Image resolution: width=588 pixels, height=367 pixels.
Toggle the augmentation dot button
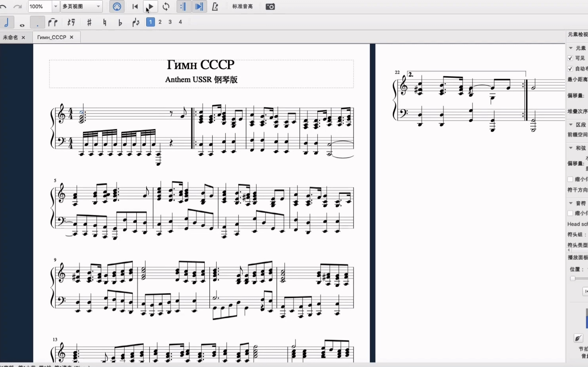(x=37, y=22)
